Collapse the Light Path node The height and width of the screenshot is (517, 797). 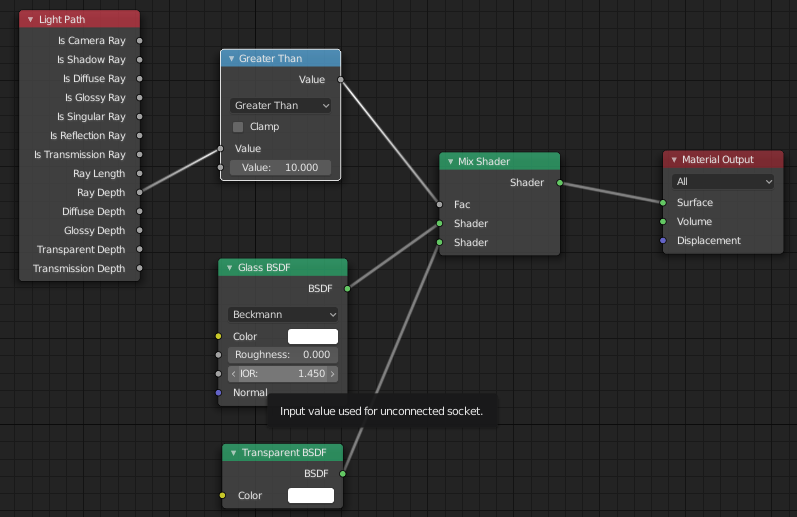[x=30, y=19]
